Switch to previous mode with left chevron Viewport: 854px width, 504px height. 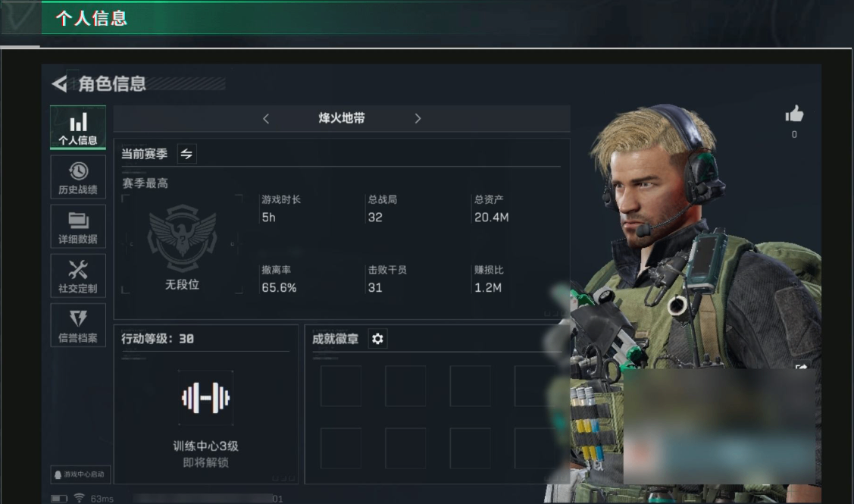266,118
